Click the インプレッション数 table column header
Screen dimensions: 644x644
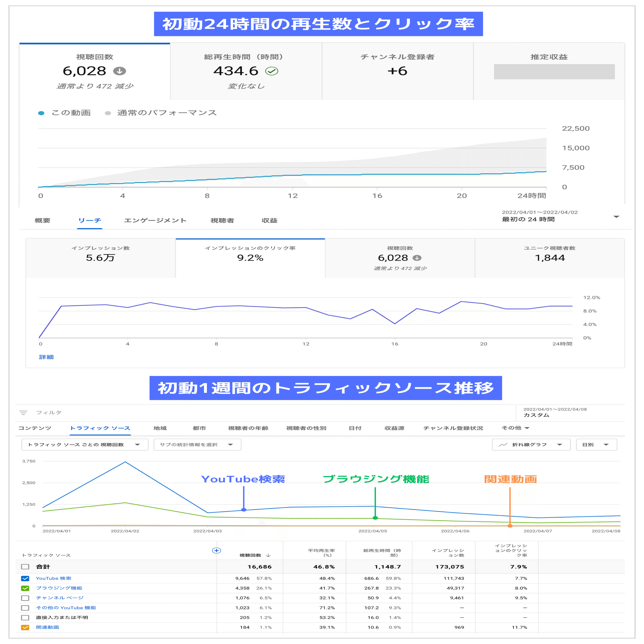coord(448,553)
